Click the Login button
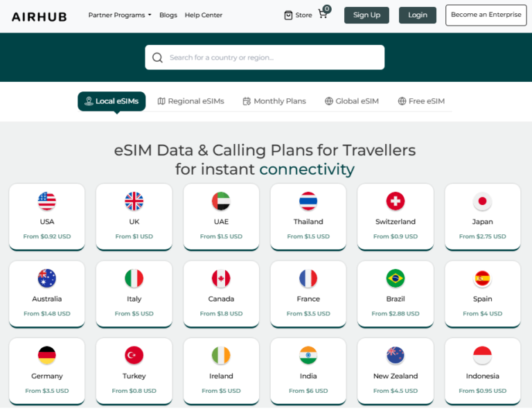532x413 pixels. point(417,15)
